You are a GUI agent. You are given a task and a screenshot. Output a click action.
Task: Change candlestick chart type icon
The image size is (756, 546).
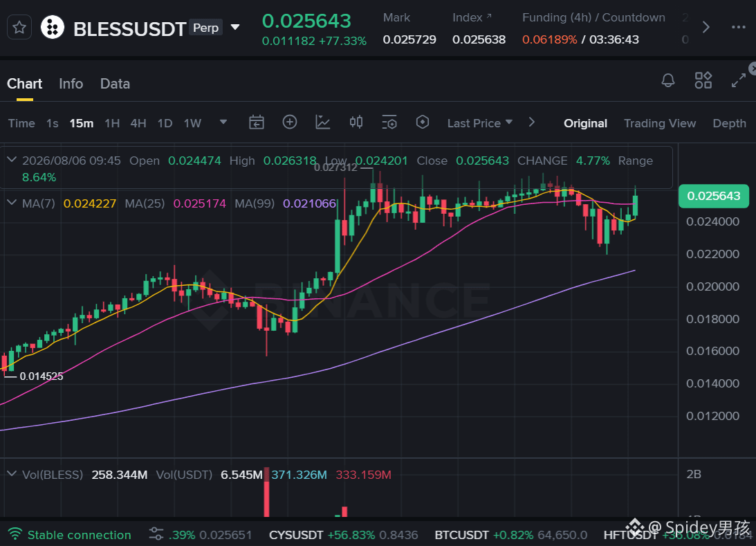click(x=356, y=122)
